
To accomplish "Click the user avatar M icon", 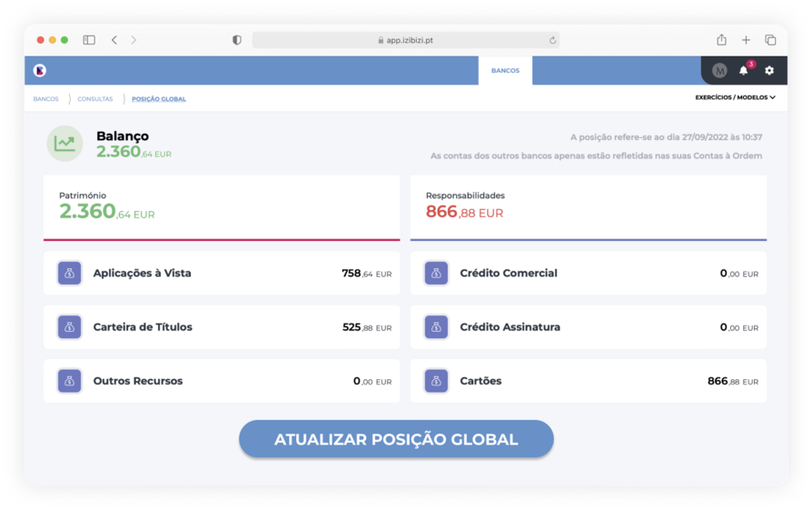I will 719,71.
